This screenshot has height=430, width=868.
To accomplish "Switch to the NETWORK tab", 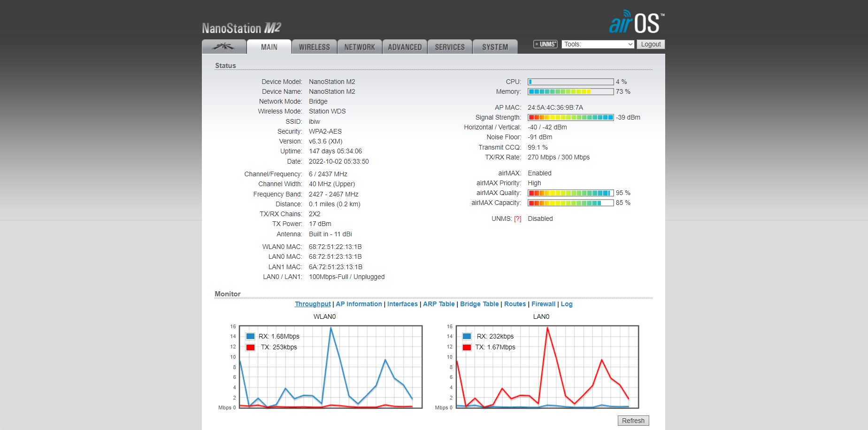I will coord(360,47).
